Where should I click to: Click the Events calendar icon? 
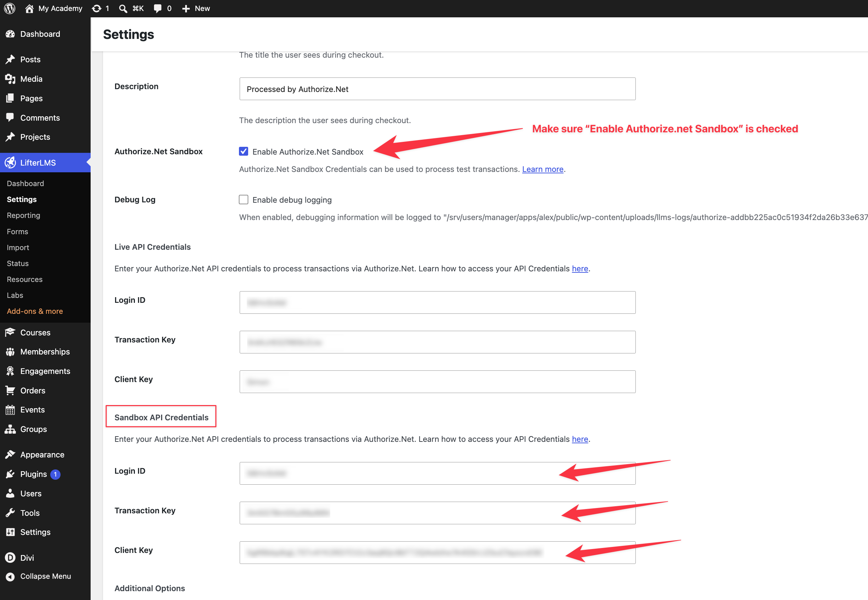click(10, 410)
